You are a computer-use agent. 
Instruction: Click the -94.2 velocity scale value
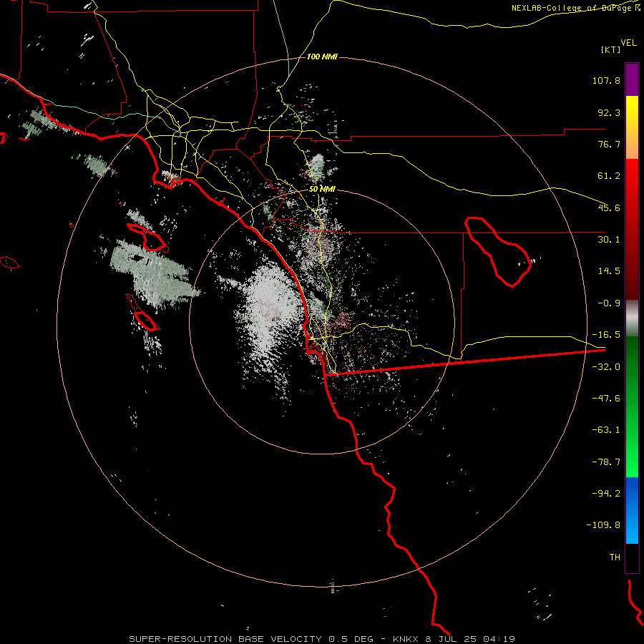606,494
